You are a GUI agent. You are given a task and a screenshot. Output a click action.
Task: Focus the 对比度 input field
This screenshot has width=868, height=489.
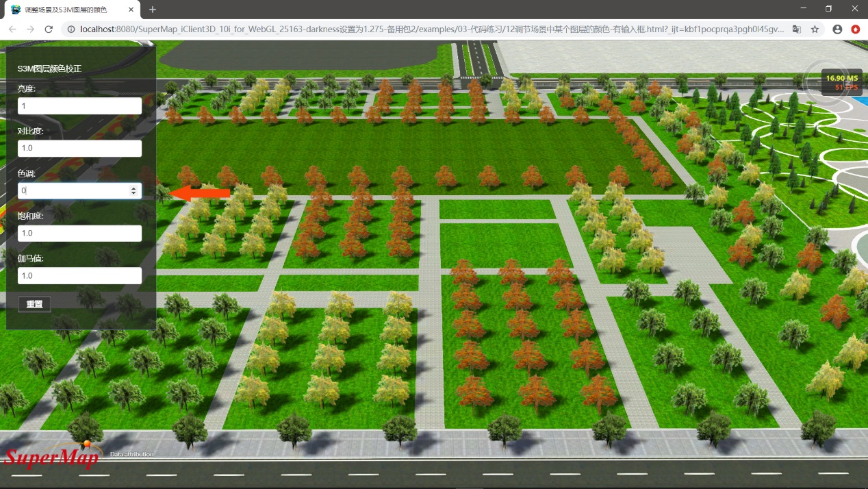79,149
